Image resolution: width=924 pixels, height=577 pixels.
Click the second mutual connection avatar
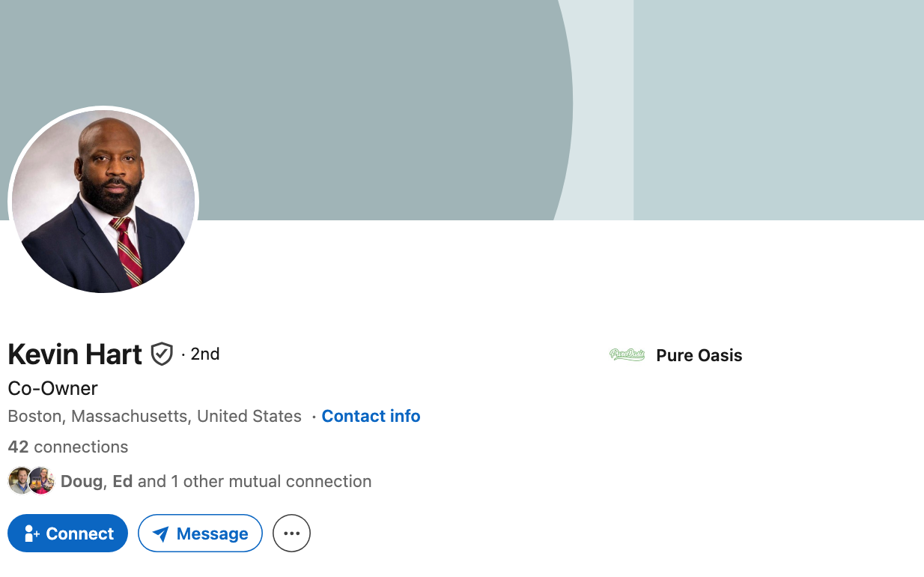42,481
